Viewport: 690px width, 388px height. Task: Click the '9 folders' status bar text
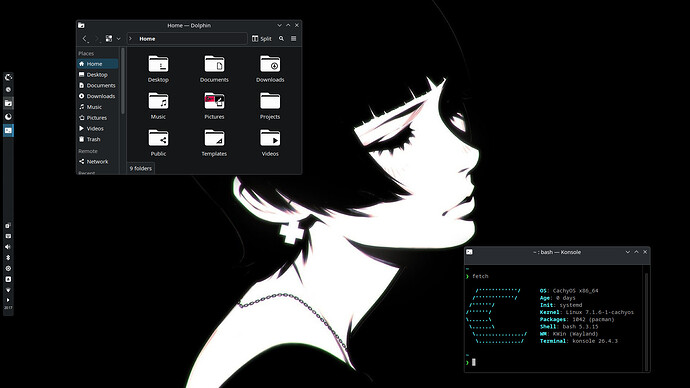pyautogui.click(x=141, y=168)
